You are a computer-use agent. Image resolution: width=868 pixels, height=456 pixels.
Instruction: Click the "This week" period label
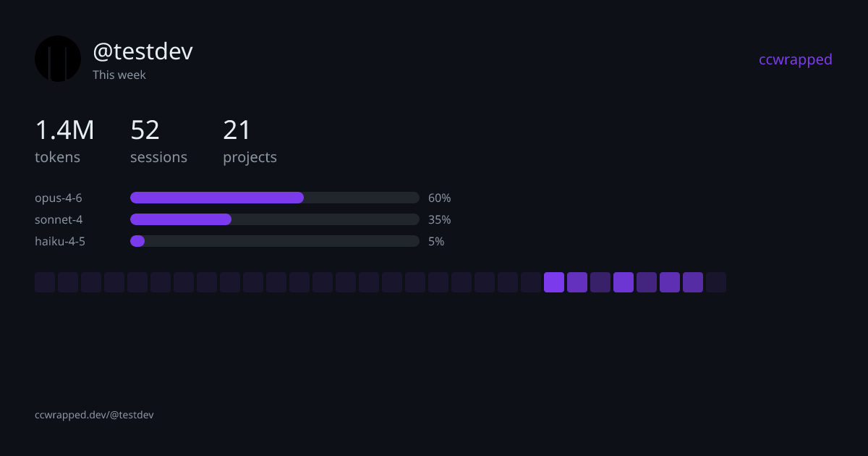point(119,75)
